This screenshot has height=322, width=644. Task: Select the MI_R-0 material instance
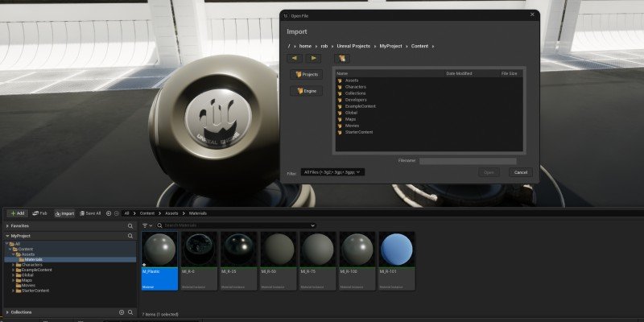[199, 261]
